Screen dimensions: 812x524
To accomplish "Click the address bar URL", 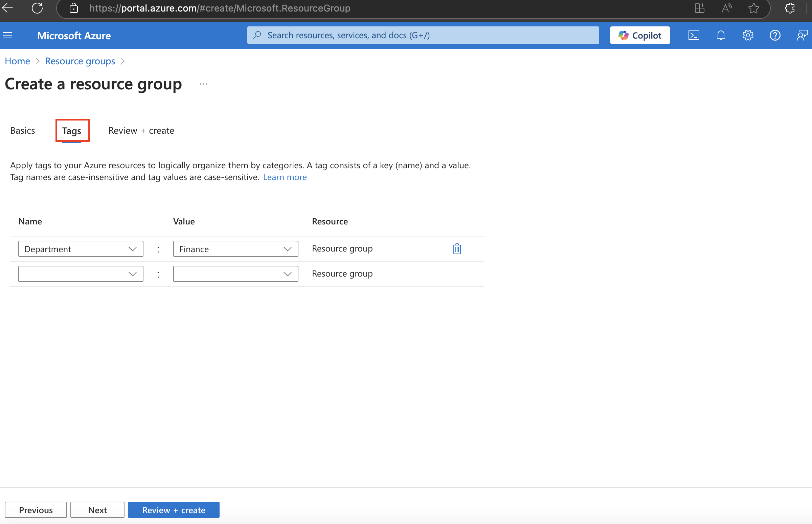I will (x=220, y=8).
